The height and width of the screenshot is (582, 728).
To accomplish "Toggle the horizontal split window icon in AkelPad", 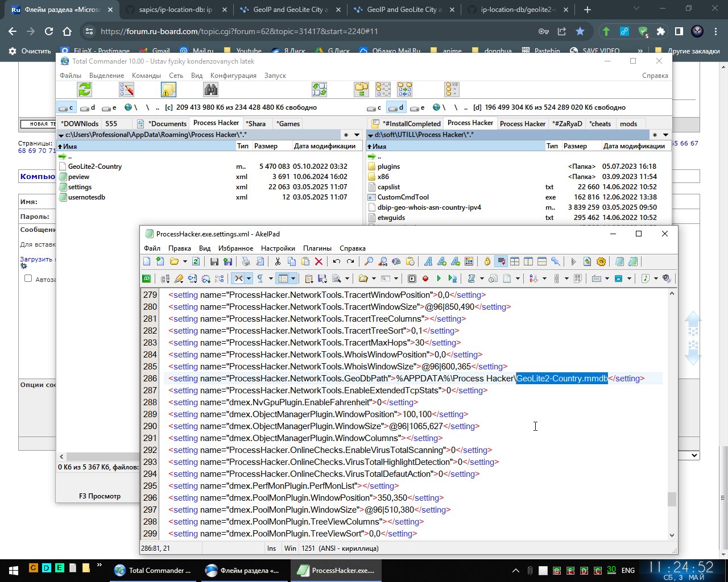I will [542, 261].
